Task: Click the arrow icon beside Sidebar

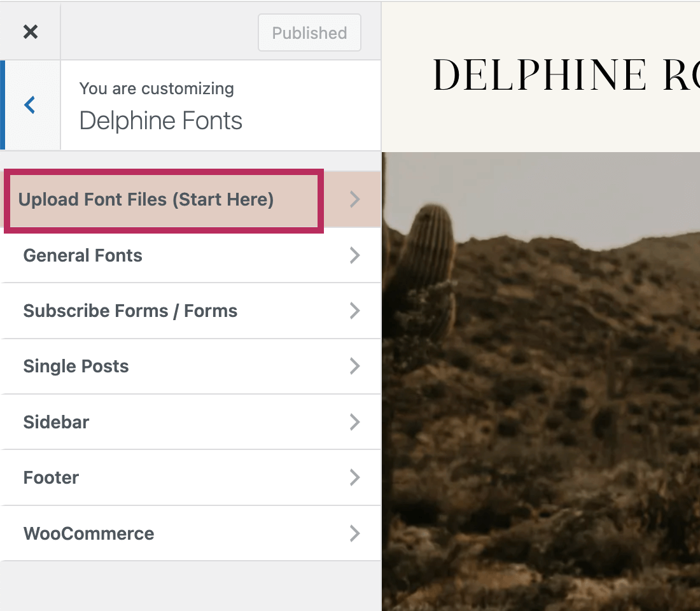Action: [x=355, y=422]
